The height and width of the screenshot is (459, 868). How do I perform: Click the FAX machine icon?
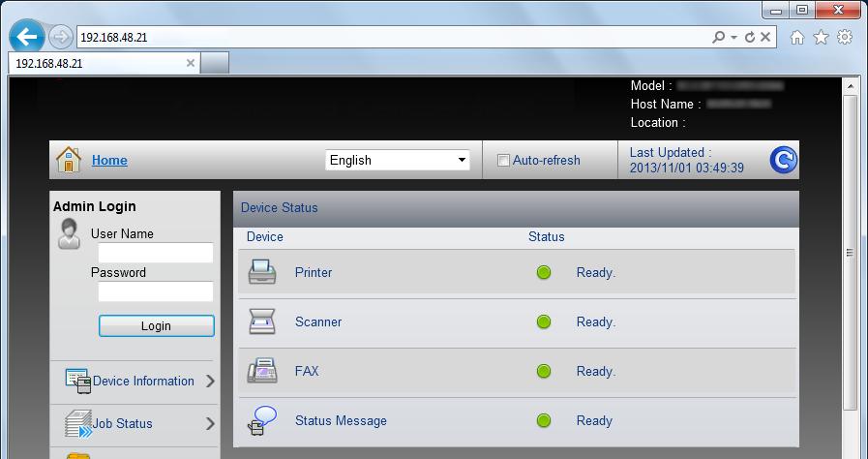coord(262,371)
